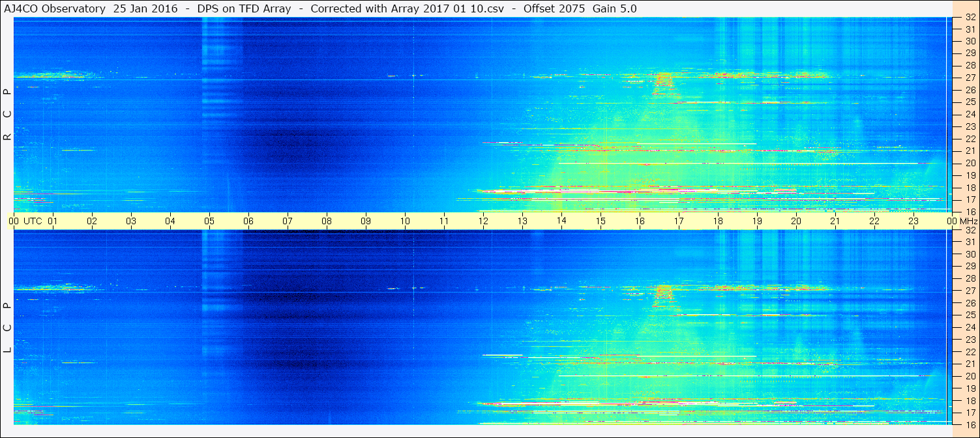Image resolution: width=980 pixels, height=438 pixels.
Task: Select the 08 hour mark on time axis
Action: pyautogui.click(x=327, y=221)
